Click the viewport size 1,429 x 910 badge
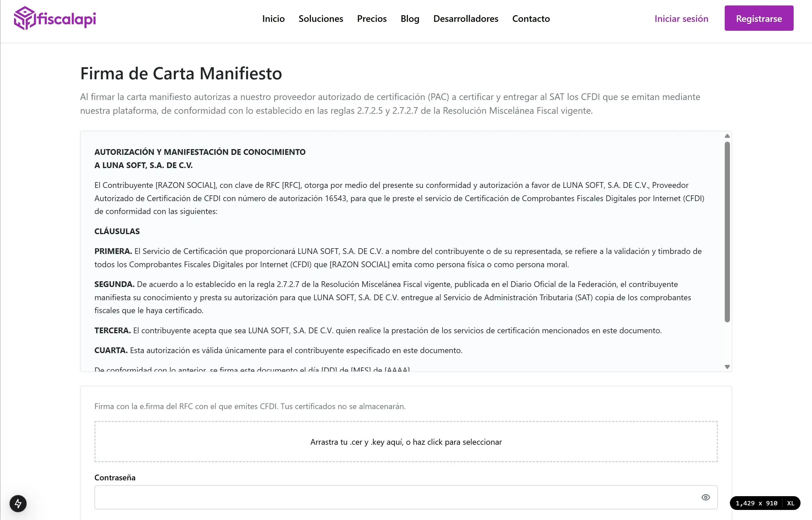The image size is (812, 520). 756,503
